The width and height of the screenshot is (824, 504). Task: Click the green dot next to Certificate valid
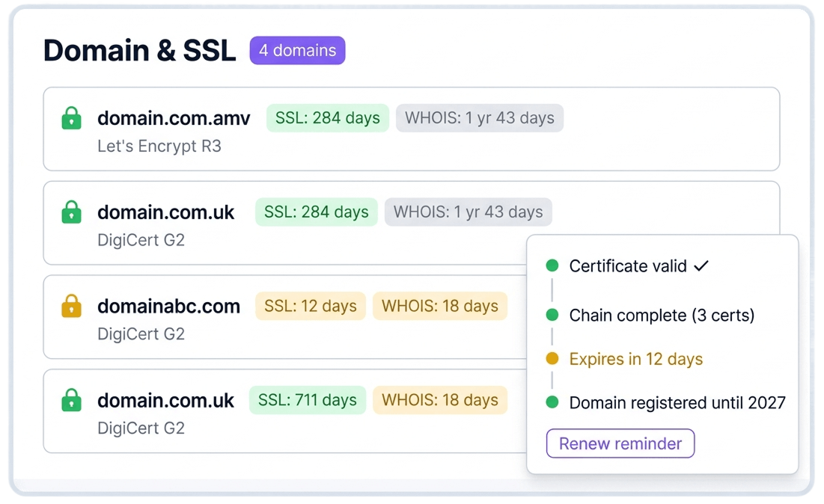pyautogui.click(x=552, y=265)
